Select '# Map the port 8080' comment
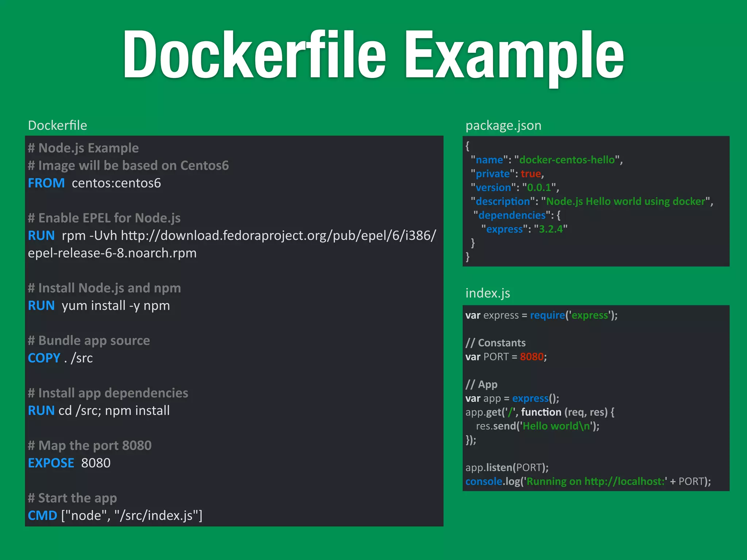This screenshot has width=747, height=560. 90,446
